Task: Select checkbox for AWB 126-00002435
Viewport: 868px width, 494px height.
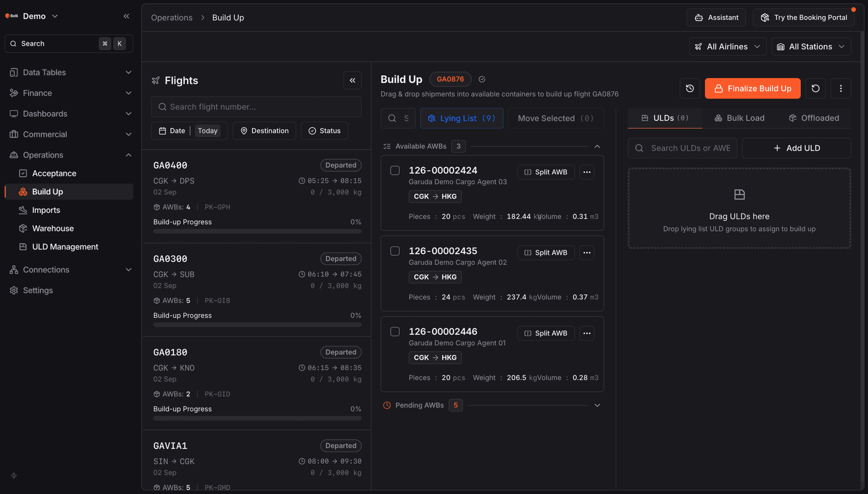Action: [x=395, y=251]
